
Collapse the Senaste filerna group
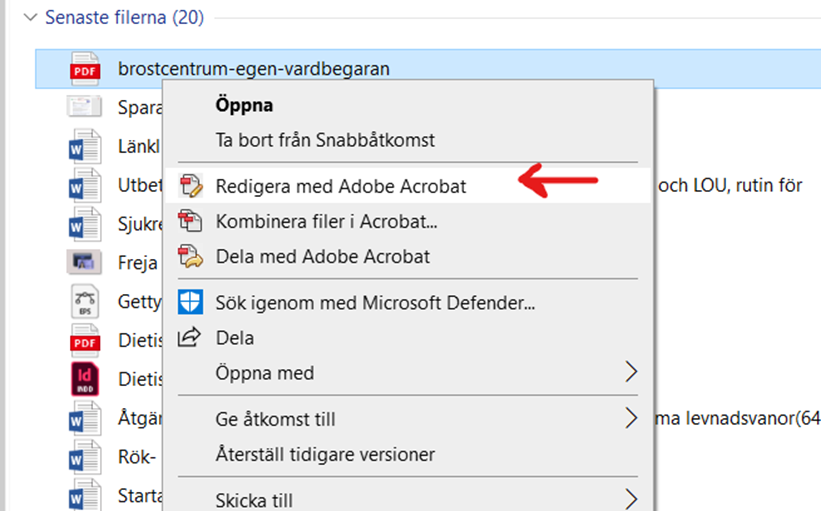coord(30,17)
